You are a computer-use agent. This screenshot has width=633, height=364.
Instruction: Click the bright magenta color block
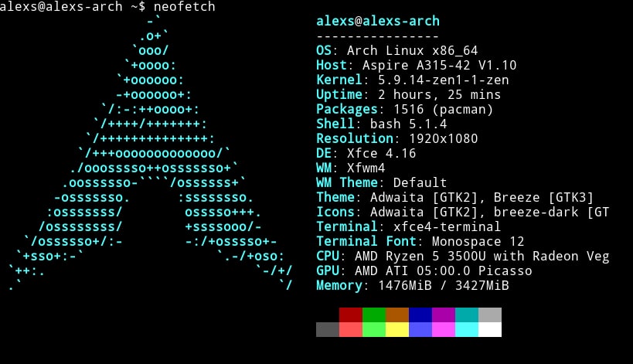444,329
